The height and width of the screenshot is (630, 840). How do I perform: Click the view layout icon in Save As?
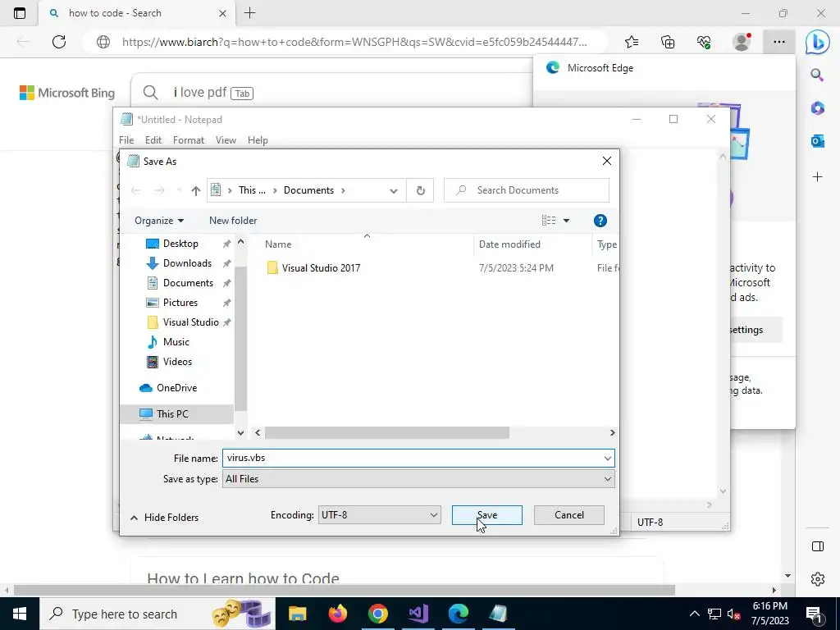(549, 221)
